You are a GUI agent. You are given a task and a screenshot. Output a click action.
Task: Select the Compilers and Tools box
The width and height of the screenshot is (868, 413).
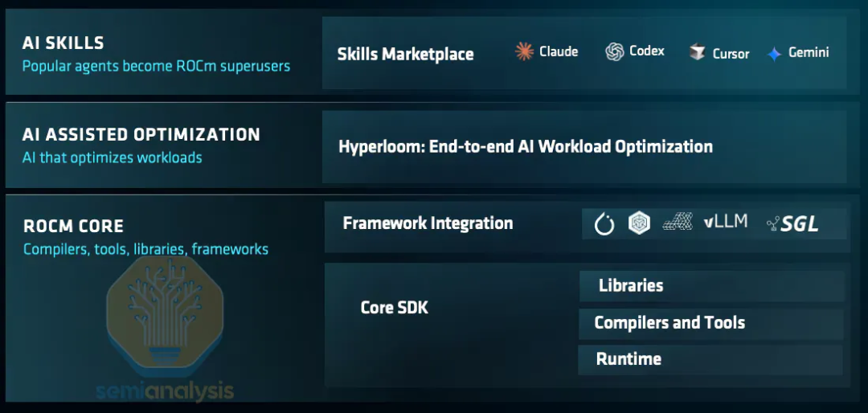click(x=711, y=323)
